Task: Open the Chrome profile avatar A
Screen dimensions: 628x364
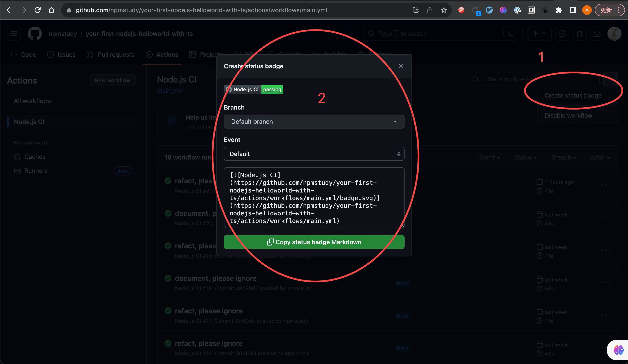Action: pyautogui.click(x=587, y=10)
